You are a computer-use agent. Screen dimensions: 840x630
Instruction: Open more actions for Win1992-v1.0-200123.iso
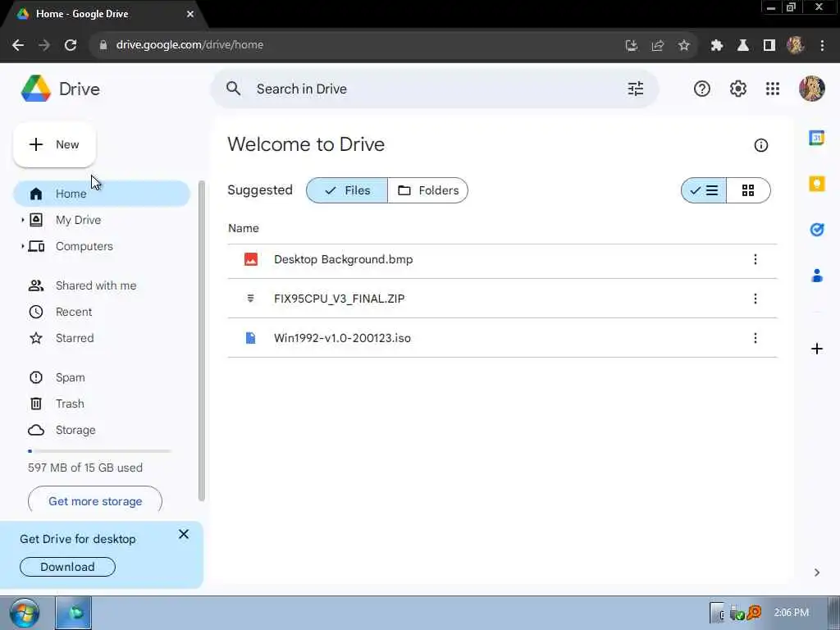coord(755,338)
